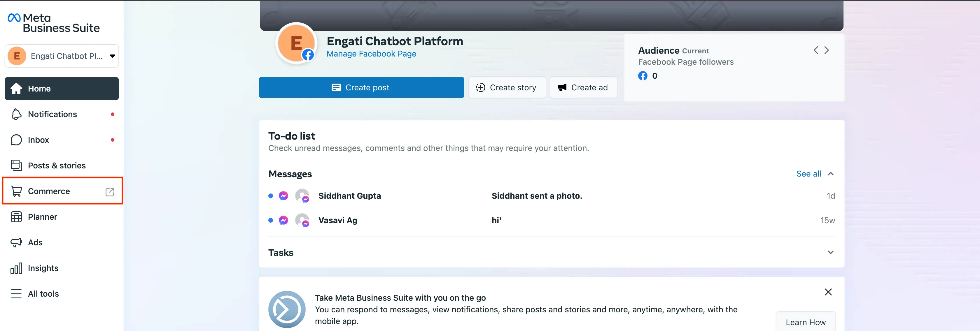Click See all messages link

[x=808, y=174]
